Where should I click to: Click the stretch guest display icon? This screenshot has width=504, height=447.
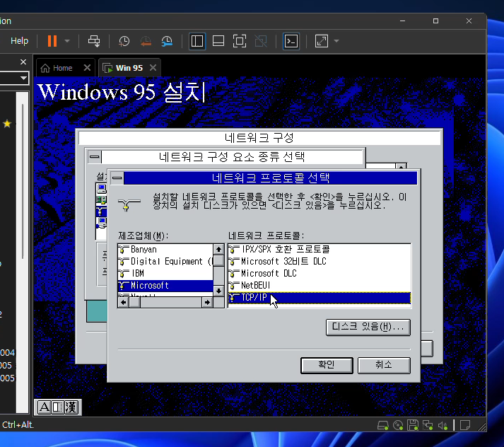point(322,41)
